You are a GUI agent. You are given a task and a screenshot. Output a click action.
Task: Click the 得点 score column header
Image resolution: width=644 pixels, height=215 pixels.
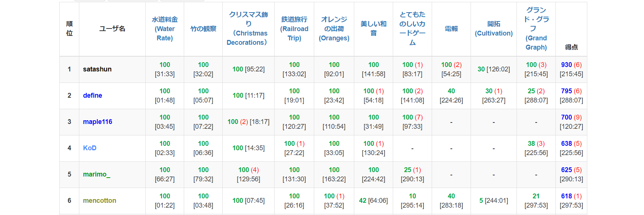(571, 47)
